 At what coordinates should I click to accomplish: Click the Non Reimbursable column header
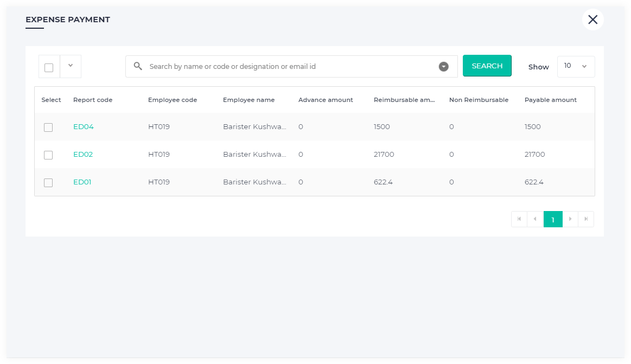pyautogui.click(x=479, y=100)
